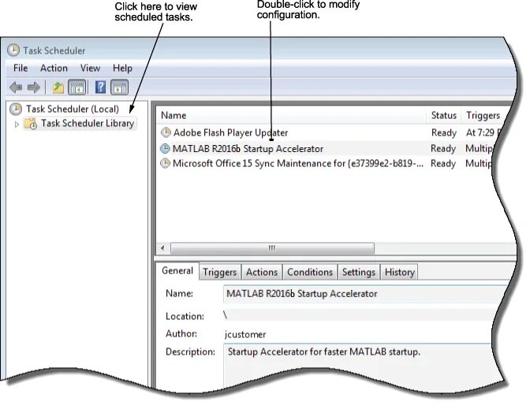Viewport: 530px width, 420px height.
Task: Click the Task Scheduler (Local) clock icon
Action: pos(16,109)
